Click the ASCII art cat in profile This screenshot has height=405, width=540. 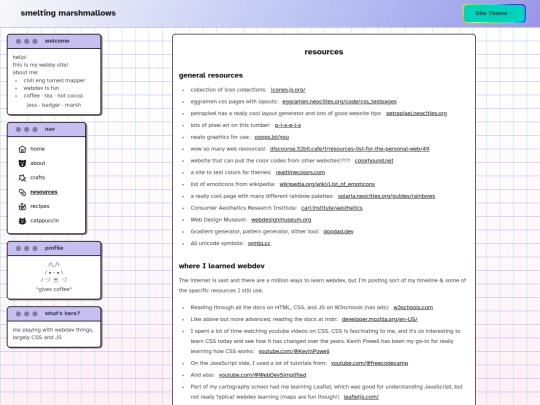click(54, 272)
